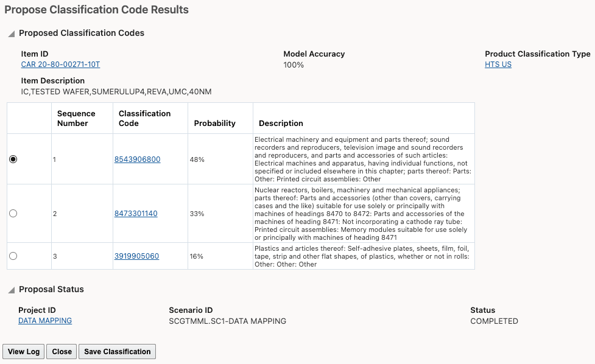Click the 48% probability cell
595x364 pixels.
(220, 159)
